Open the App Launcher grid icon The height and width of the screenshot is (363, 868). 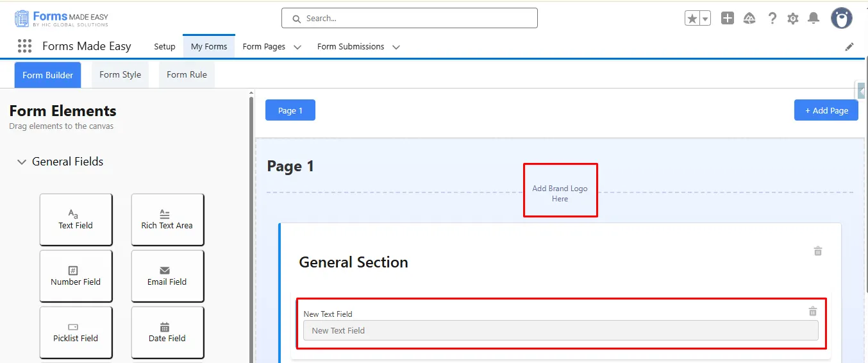tap(25, 46)
